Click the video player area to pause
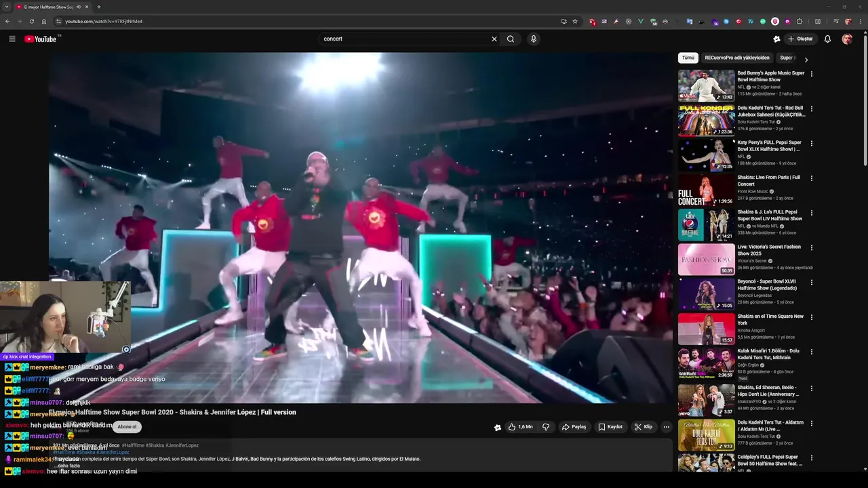 361,227
